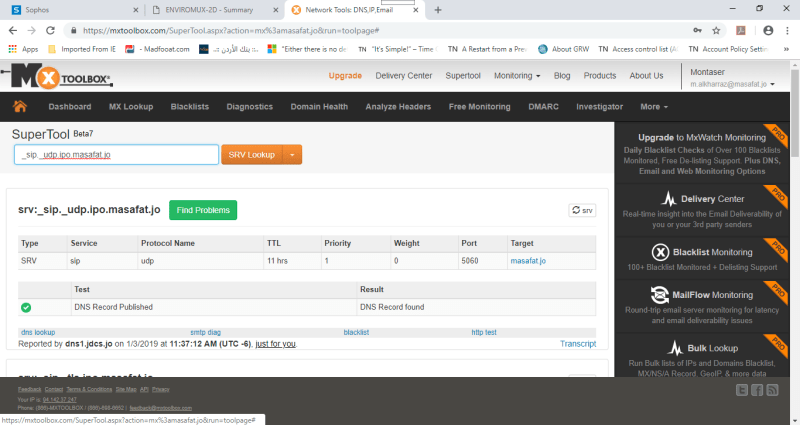The image size is (800, 425).
Task: Open About GRW bookmark
Action: (564, 49)
